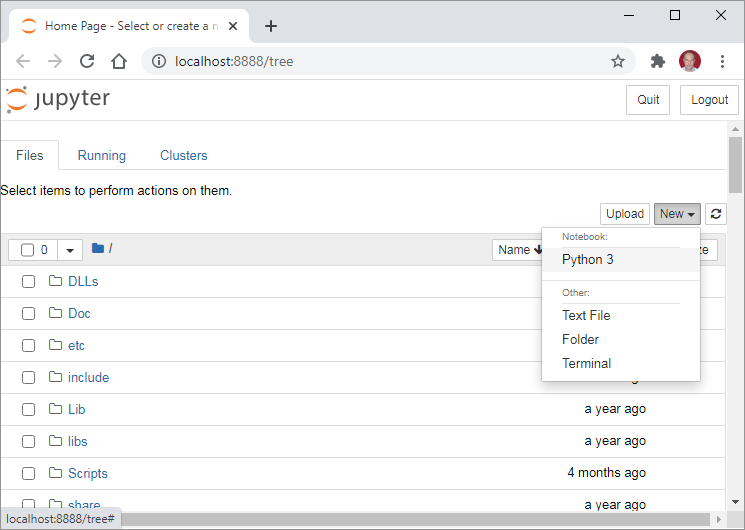Reload the page in the browser

pos(87,61)
